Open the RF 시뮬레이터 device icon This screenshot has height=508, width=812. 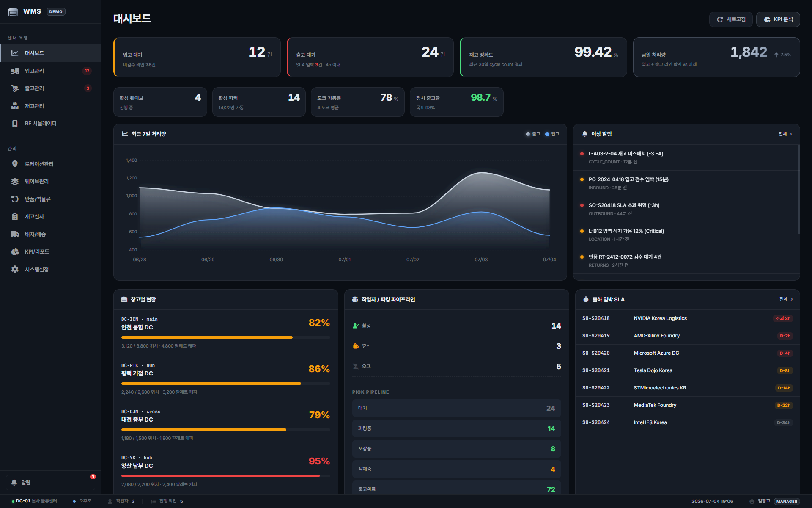(15, 123)
